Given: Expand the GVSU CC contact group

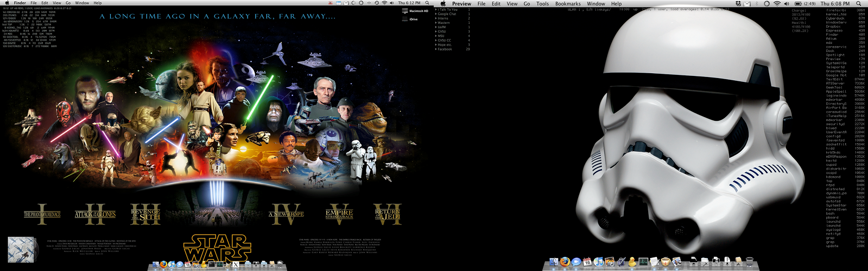Looking at the screenshot, I should tap(436, 40).
